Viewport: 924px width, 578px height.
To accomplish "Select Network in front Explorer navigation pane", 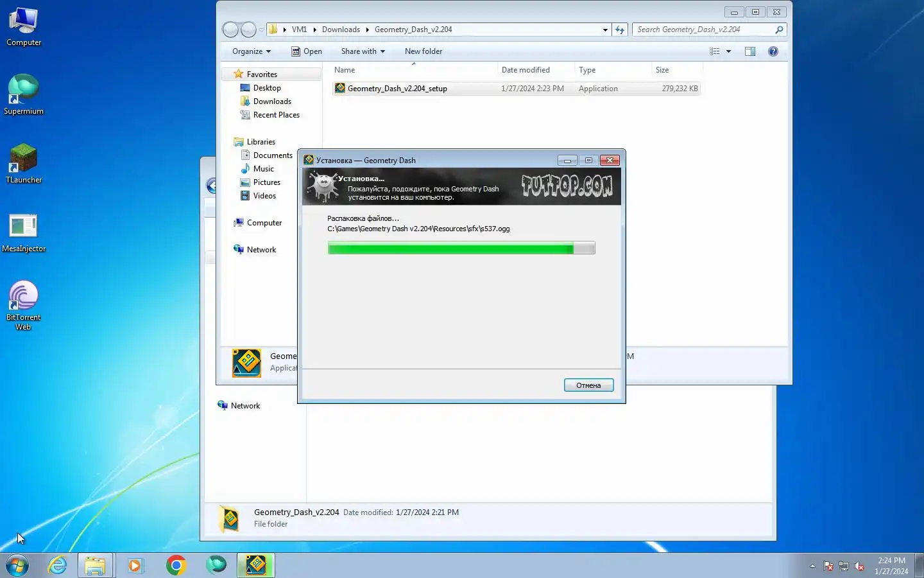I will 261,250.
